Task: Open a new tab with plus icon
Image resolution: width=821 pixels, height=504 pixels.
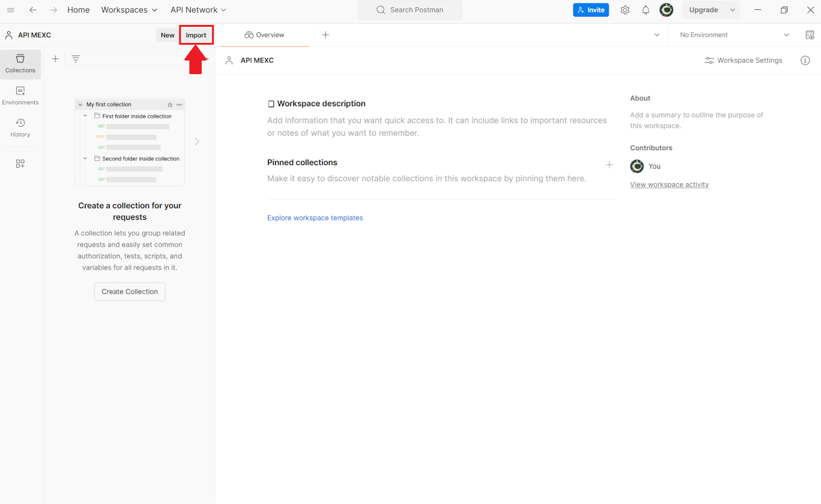Action: point(325,35)
